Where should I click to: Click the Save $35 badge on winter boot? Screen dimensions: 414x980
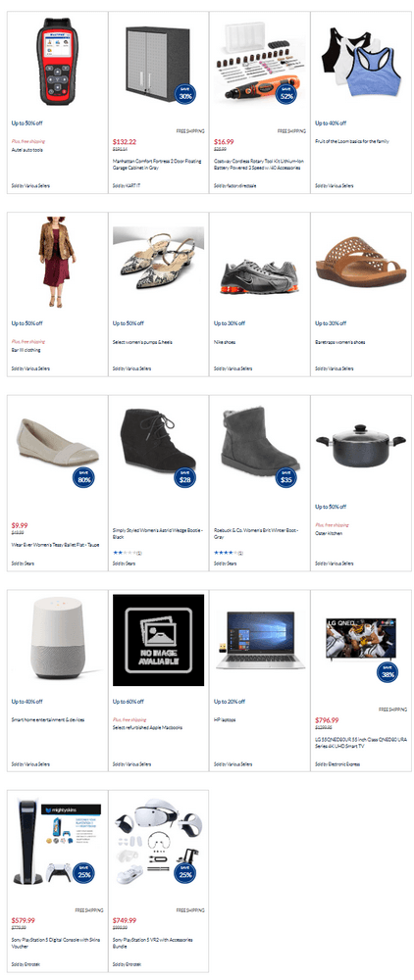click(x=286, y=477)
